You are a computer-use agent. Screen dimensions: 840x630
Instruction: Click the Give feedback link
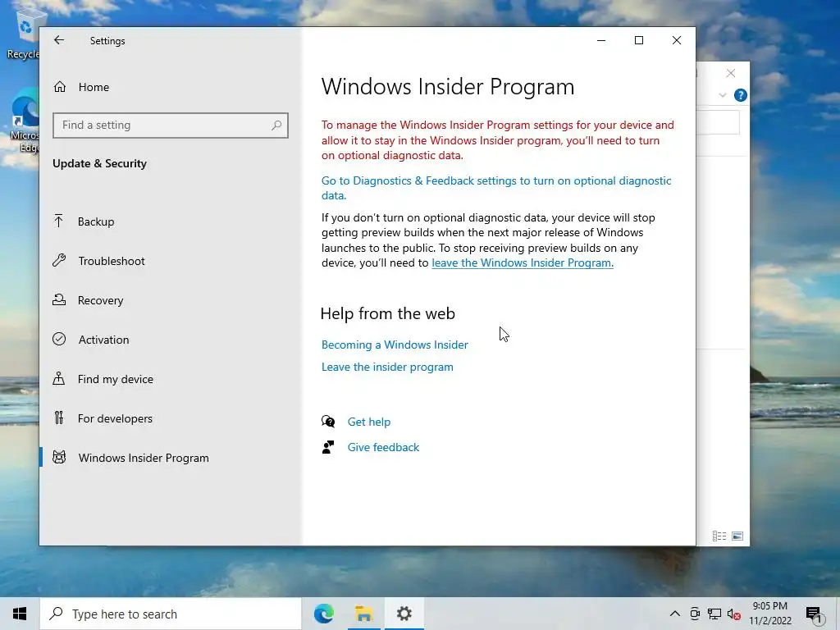[x=384, y=447]
